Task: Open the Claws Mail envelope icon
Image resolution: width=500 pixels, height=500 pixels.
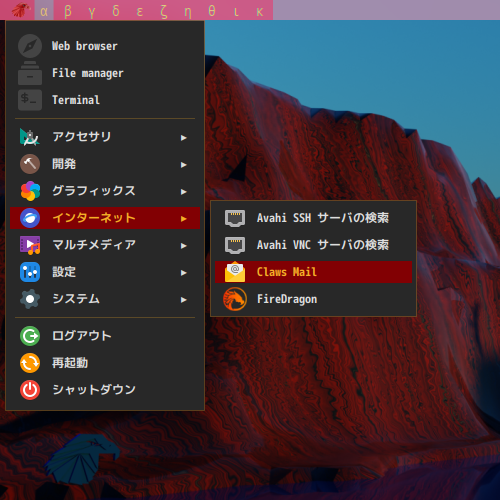Action: [x=235, y=272]
